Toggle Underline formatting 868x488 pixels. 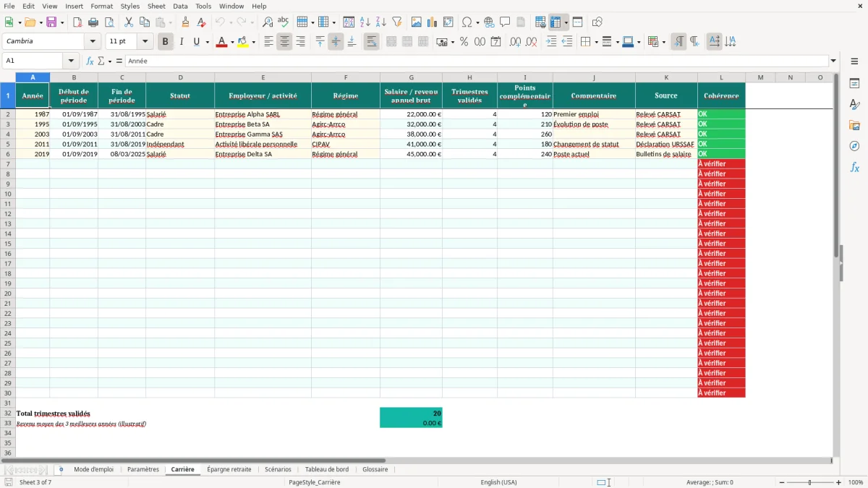[197, 42]
